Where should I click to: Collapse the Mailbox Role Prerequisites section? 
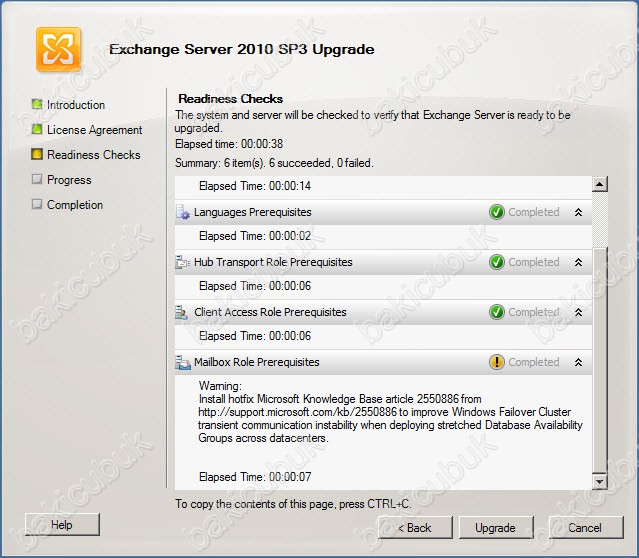(578, 362)
